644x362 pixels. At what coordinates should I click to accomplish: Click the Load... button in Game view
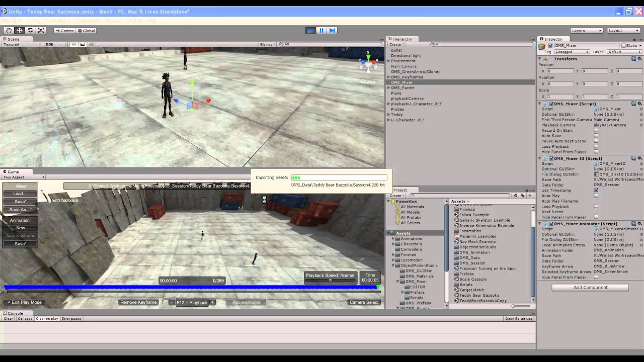[x=20, y=194]
